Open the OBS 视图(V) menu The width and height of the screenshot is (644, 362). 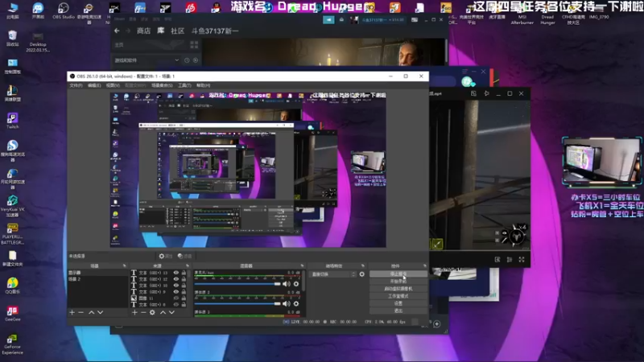coord(113,85)
